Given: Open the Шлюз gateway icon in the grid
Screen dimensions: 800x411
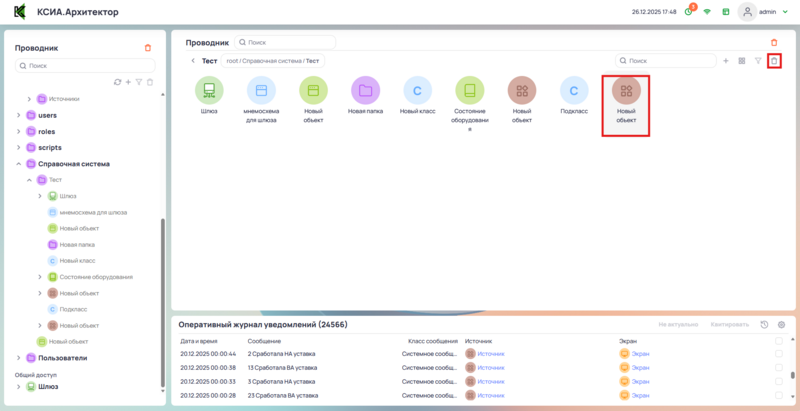Looking at the screenshot, I should tap(209, 91).
